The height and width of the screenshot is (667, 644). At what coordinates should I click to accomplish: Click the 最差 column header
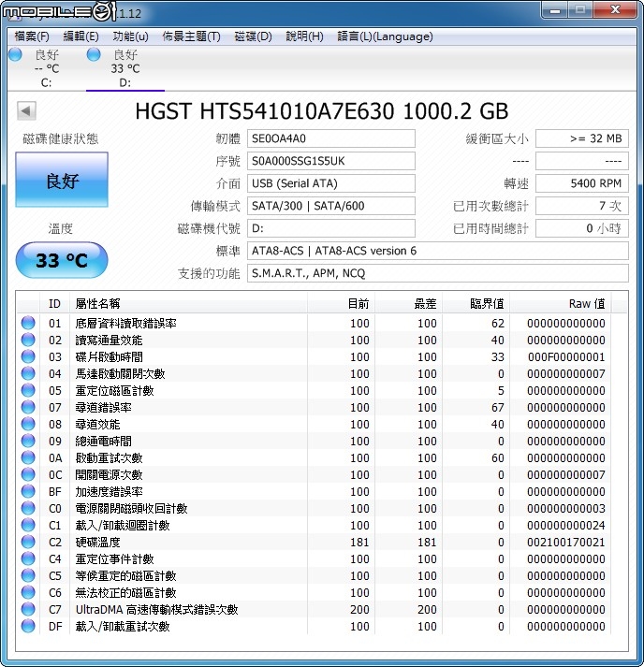(409, 303)
